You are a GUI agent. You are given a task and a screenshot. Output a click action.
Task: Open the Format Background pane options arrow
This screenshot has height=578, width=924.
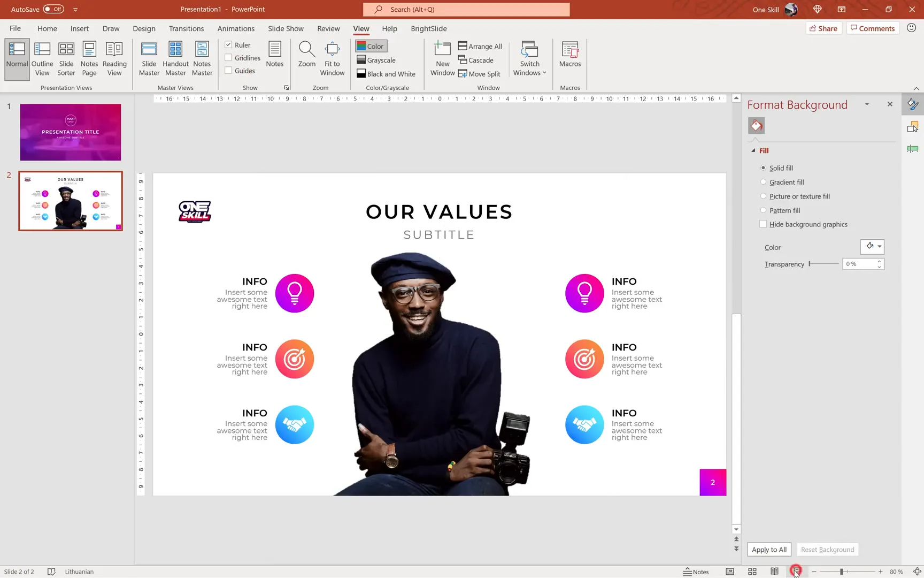(867, 104)
